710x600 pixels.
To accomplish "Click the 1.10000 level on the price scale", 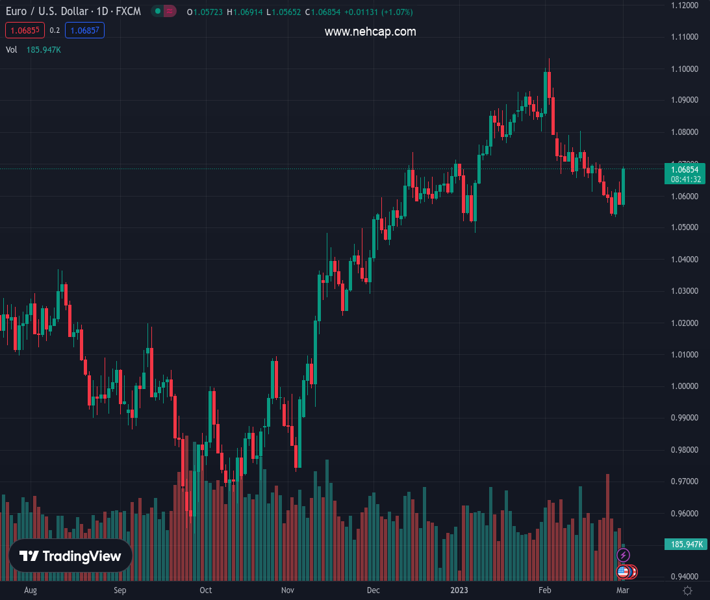I will pyautogui.click(x=685, y=69).
